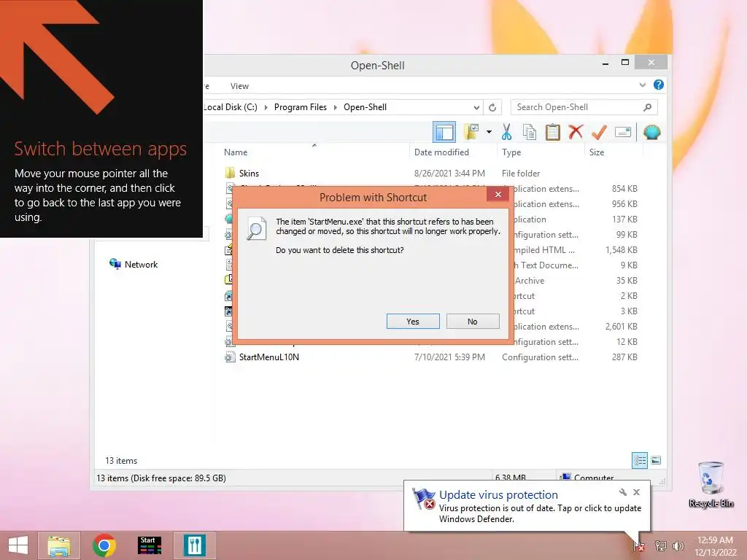Open the taskbar clock and date
The width and height of the screenshot is (747, 560).
[x=715, y=546]
